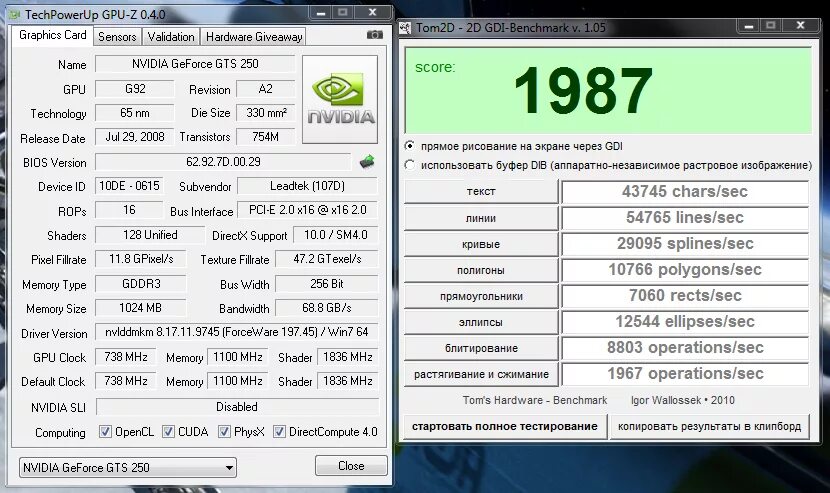Viewport: 830px width, 493px height.
Task: Click the линии test button
Action: [481, 218]
